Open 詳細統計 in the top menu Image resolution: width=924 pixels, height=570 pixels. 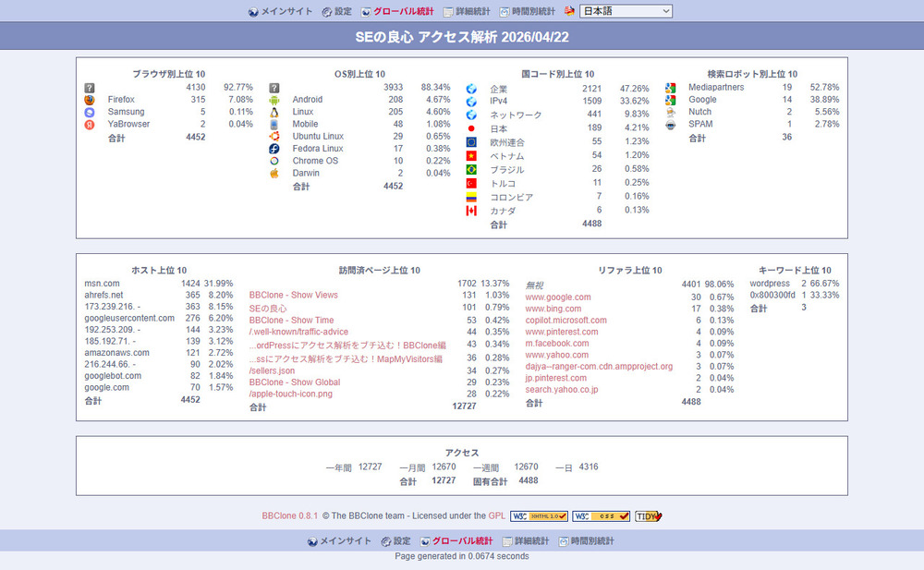click(472, 12)
